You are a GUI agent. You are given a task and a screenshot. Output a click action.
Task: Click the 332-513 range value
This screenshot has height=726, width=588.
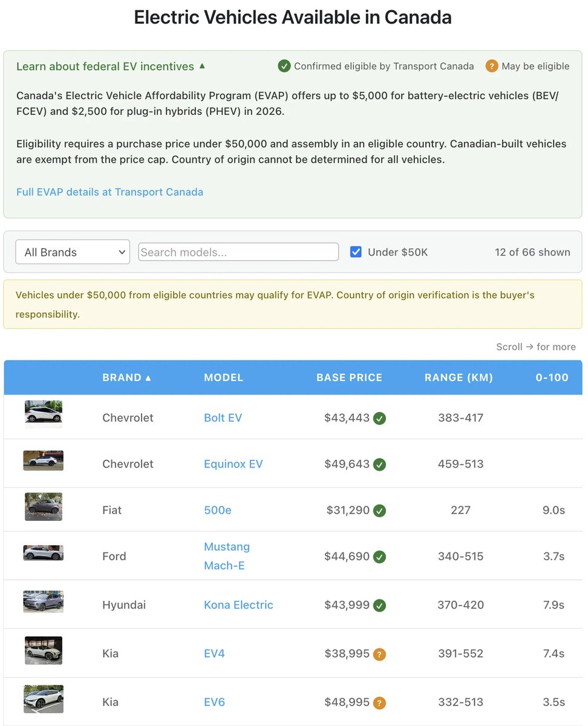tap(460, 702)
